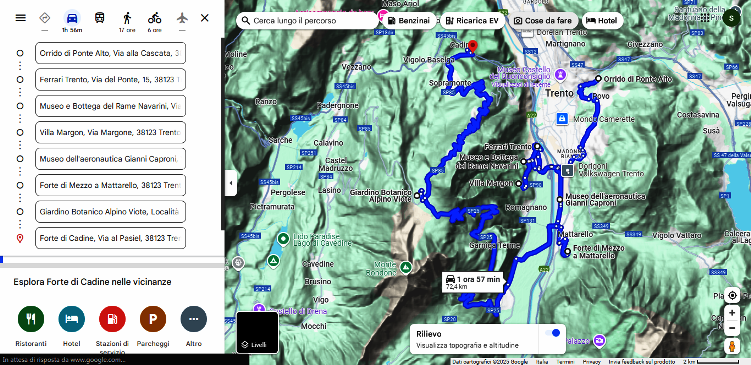Open Parcheggi nearby search
The height and width of the screenshot is (365, 751).
153,319
